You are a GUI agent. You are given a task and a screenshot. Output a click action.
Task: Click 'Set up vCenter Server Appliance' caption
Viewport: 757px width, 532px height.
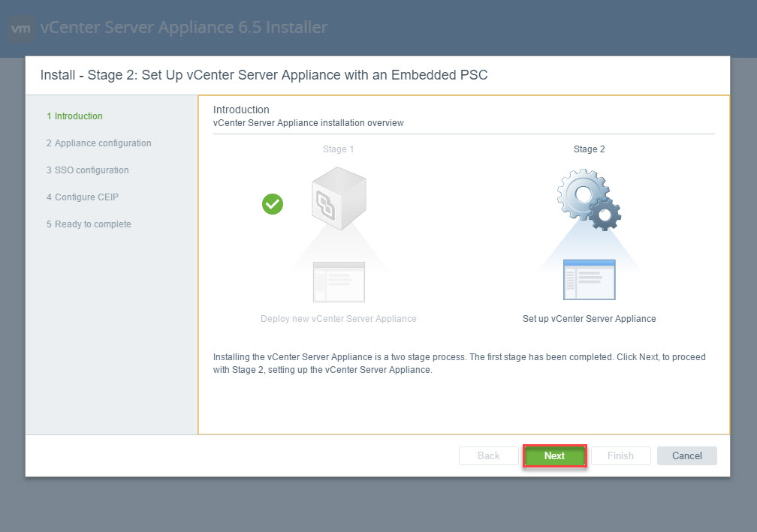coord(589,319)
